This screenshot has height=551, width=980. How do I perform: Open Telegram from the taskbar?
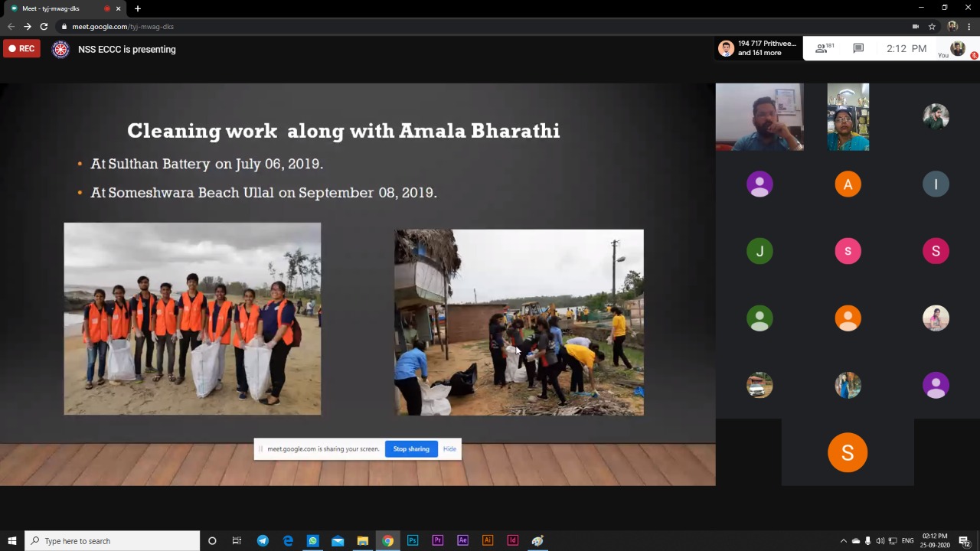coord(263,540)
